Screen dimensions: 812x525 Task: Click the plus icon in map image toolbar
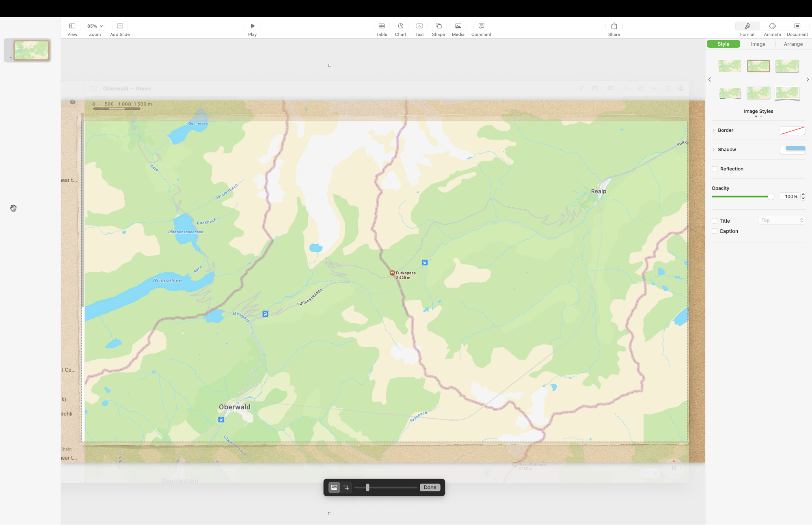pyautogui.click(x=654, y=88)
